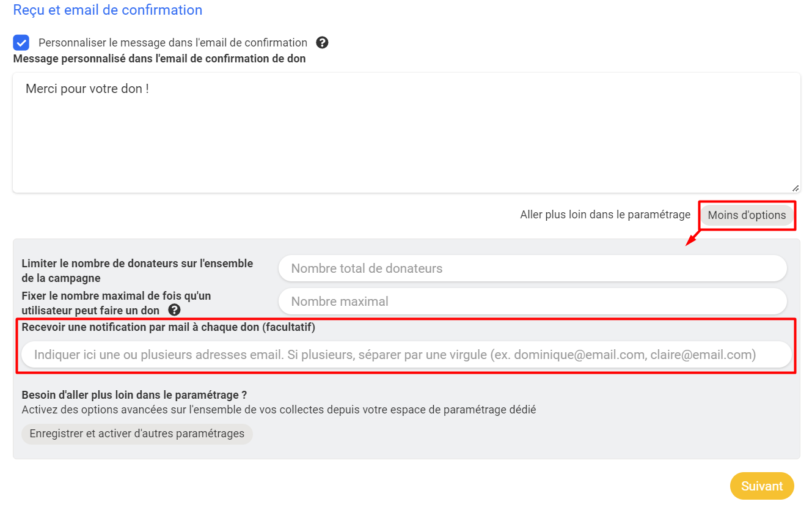This screenshot has height=507, width=812.
Task: Click Suivant to go to the next step
Action: pyautogui.click(x=762, y=486)
